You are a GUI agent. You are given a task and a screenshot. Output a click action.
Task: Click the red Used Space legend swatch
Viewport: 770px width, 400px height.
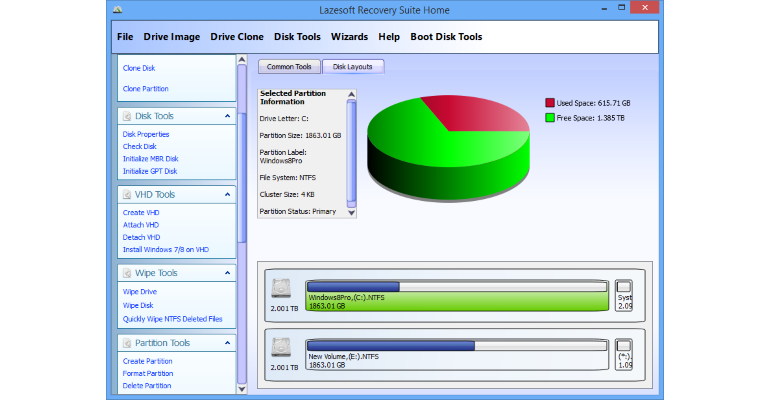point(550,103)
